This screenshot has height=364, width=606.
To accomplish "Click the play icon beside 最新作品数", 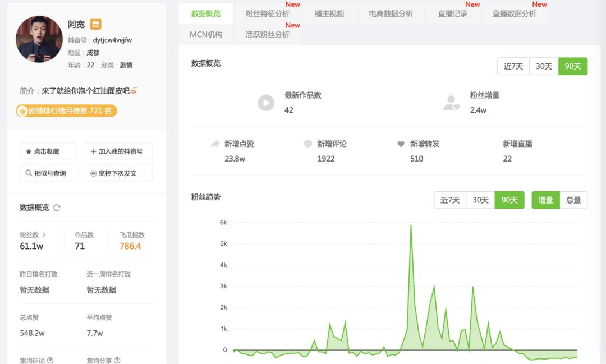I will pyautogui.click(x=266, y=103).
